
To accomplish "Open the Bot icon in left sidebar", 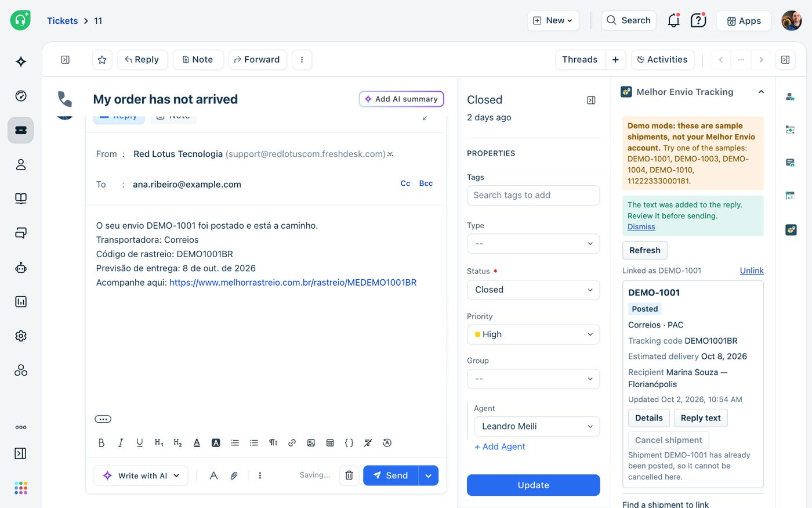I will 21,268.
